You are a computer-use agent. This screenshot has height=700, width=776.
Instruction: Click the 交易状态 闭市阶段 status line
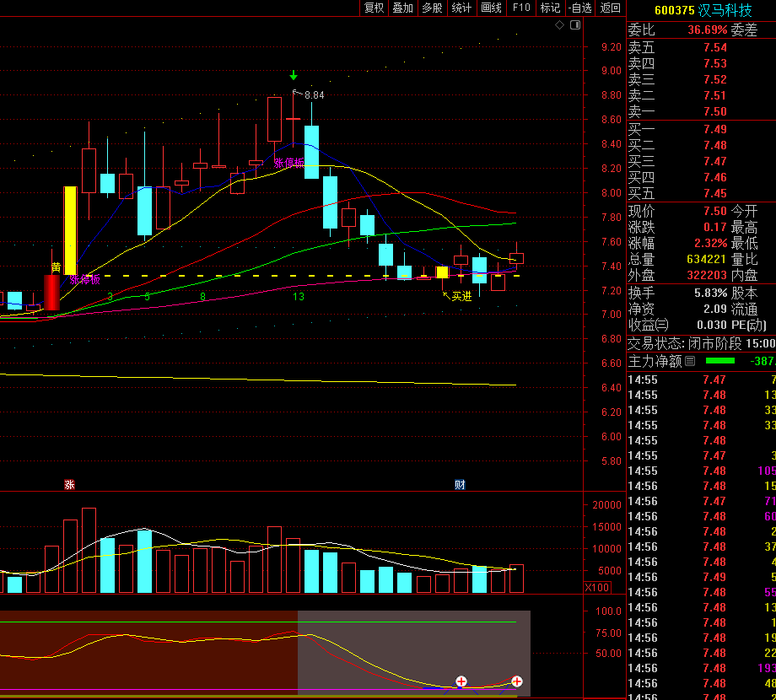click(701, 343)
